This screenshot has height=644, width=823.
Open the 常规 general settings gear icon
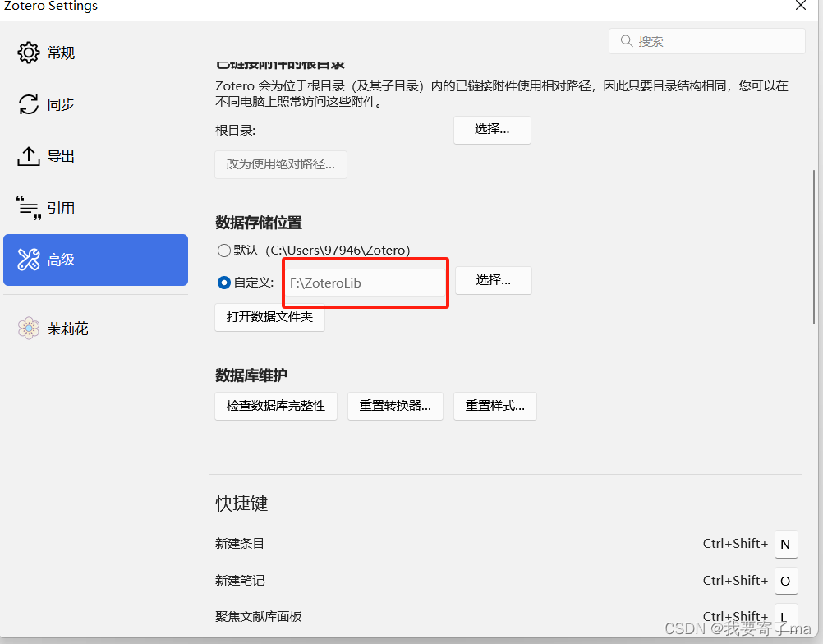[x=29, y=53]
